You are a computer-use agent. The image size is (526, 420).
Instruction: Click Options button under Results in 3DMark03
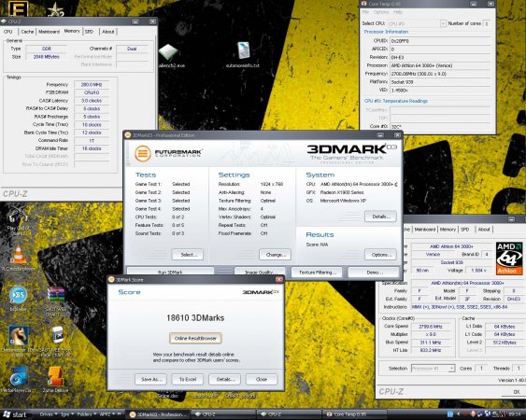tap(380, 255)
